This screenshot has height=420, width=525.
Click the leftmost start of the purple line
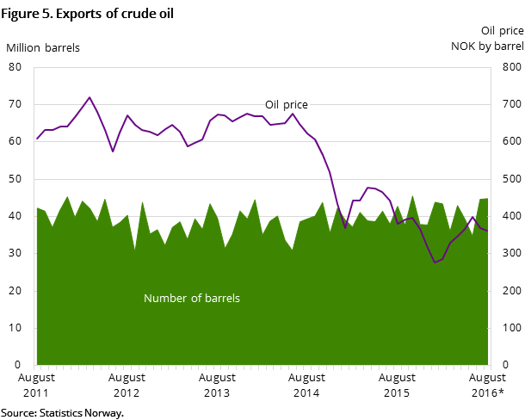pos(37,138)
